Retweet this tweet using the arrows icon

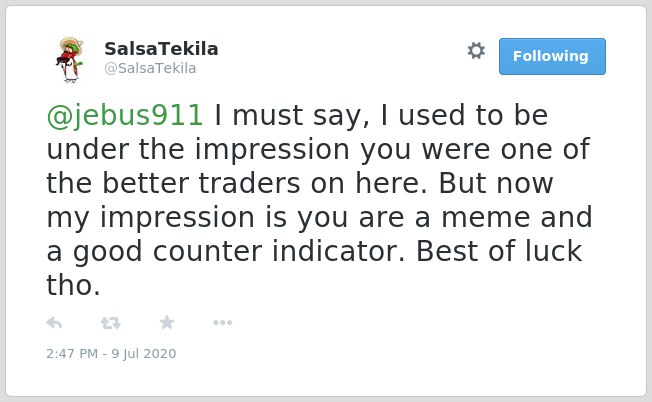pos(111,323)
